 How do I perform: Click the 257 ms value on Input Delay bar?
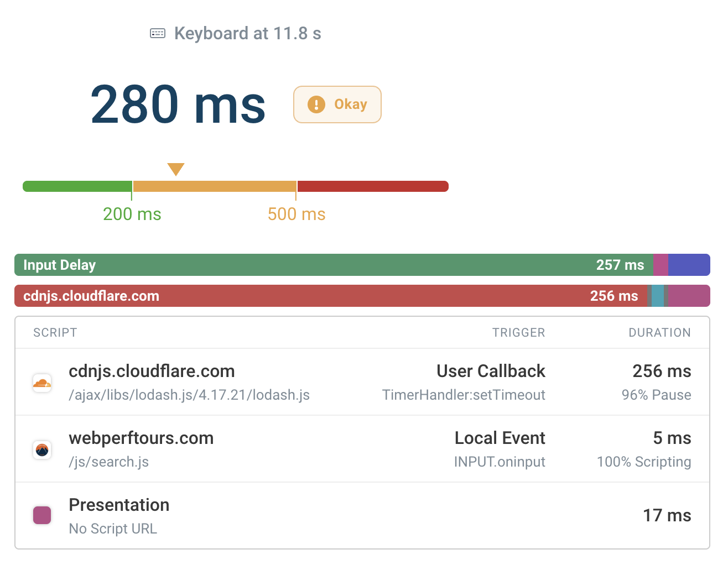point(620,265)
